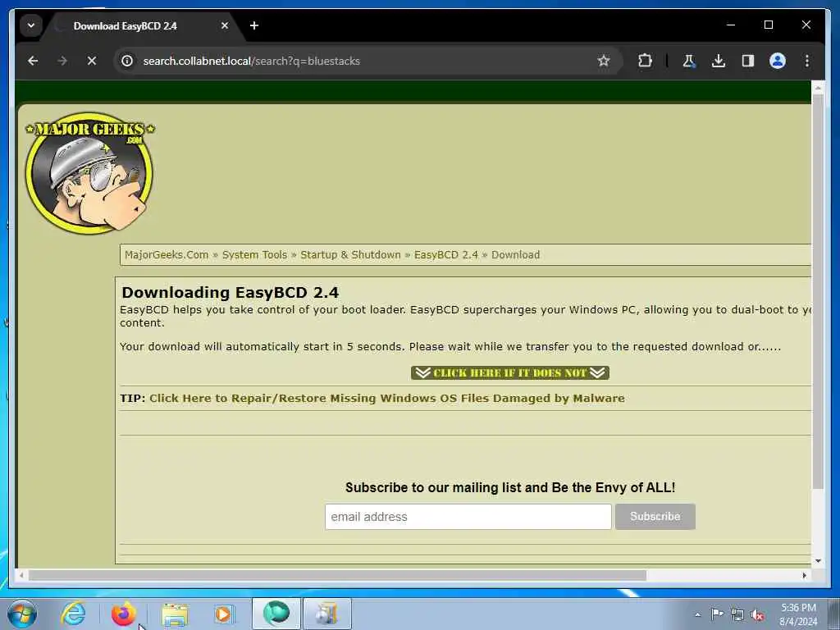Open the clock showing 5:36 PM
Image resolution: width=840 pixels, height=630 pixels.
(x=798, y=614)
